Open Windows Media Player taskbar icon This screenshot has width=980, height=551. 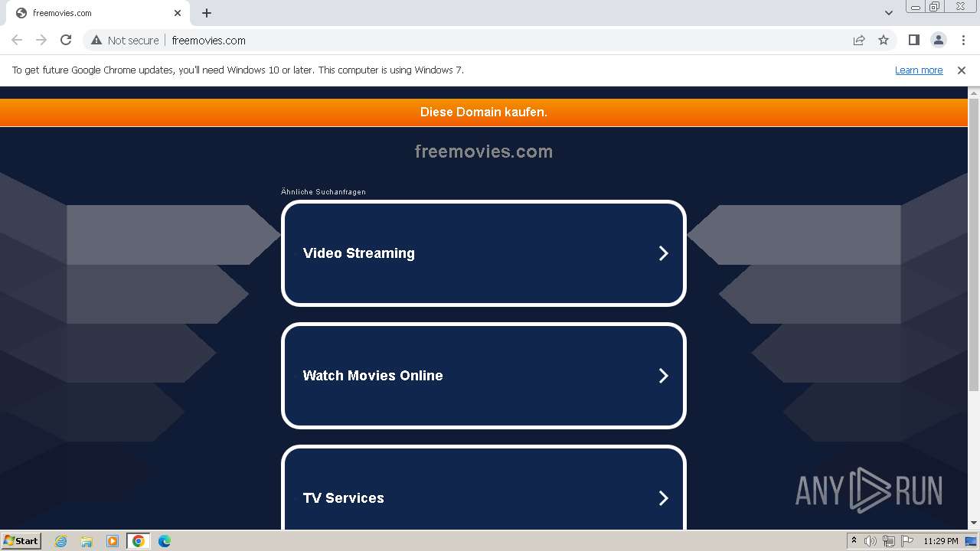(113, 541)
